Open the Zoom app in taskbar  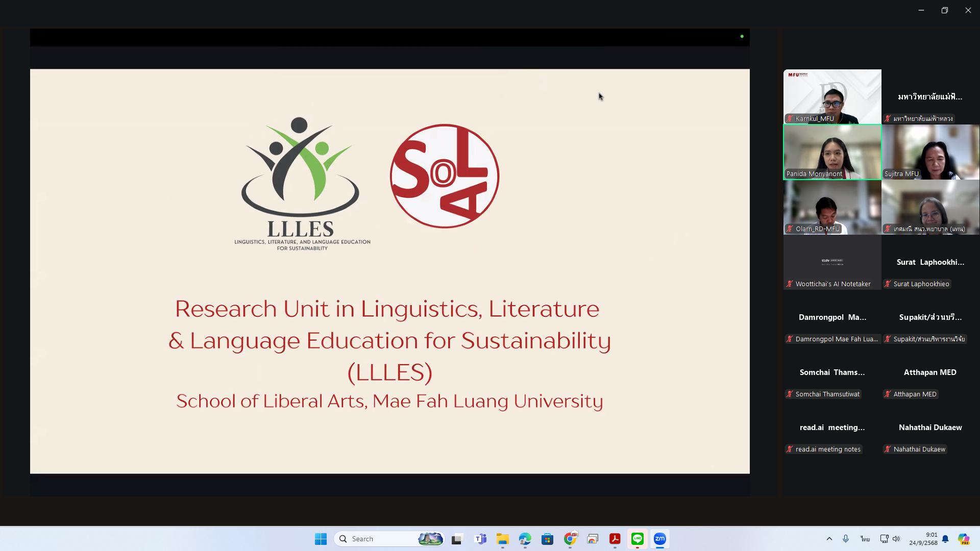[659, 539]
